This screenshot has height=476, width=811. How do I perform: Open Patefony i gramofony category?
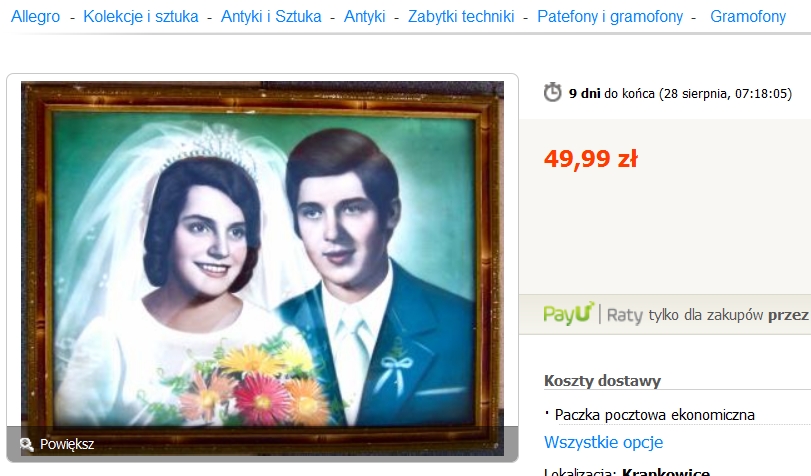[610, 17]
